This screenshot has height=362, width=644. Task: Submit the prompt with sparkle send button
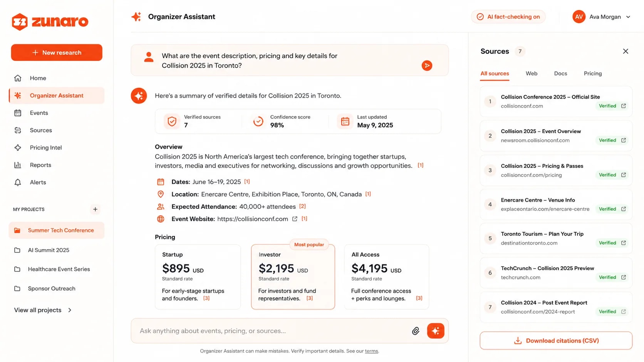pyautogui.click(x=436, y=331)
